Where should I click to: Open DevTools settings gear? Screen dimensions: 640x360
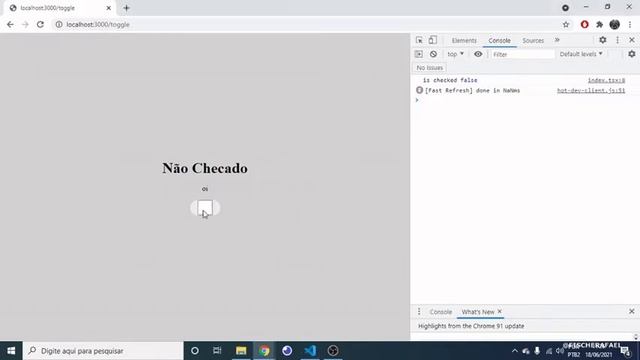(x=602, y=40)
